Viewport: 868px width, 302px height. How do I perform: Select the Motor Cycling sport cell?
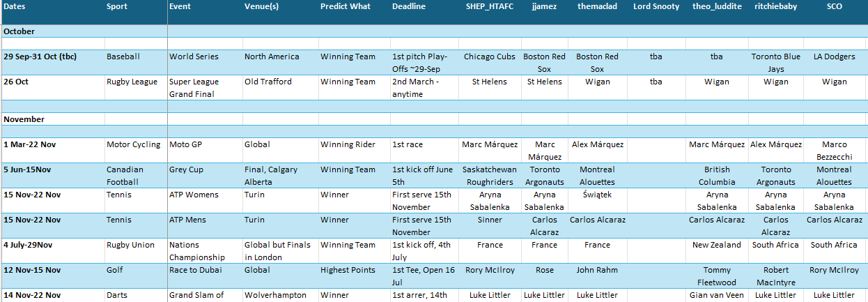point(136,150)
